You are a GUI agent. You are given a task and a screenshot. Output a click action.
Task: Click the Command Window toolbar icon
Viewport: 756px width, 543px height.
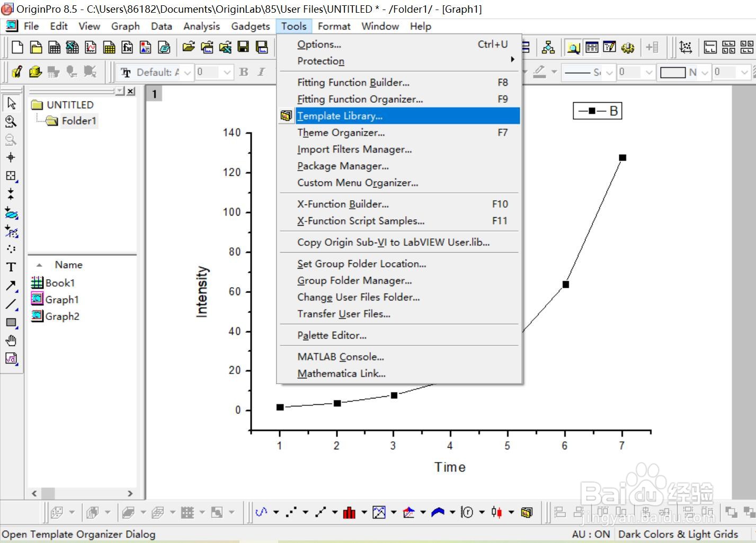pyautogui.click(x=610, y=48)
